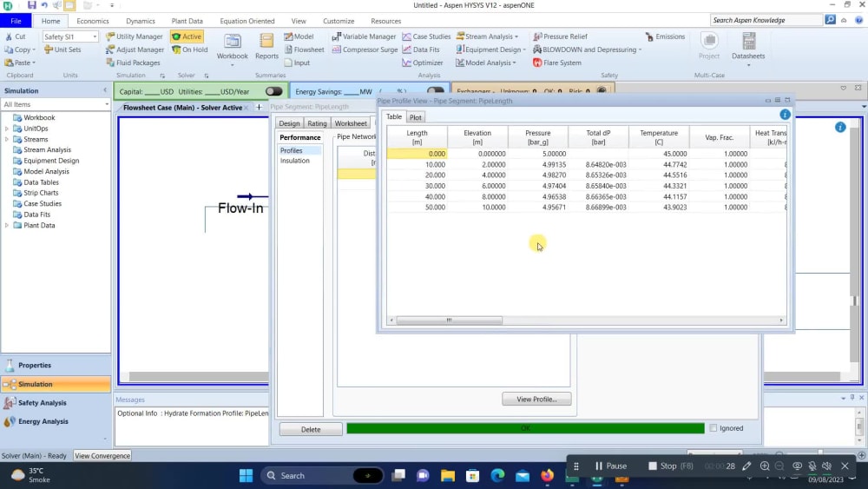Click the horizontal scrollbar in profile table
Image resolution: width=868 pixels, height=489 pixels.
pyautogui.click(x=449, y=320)
